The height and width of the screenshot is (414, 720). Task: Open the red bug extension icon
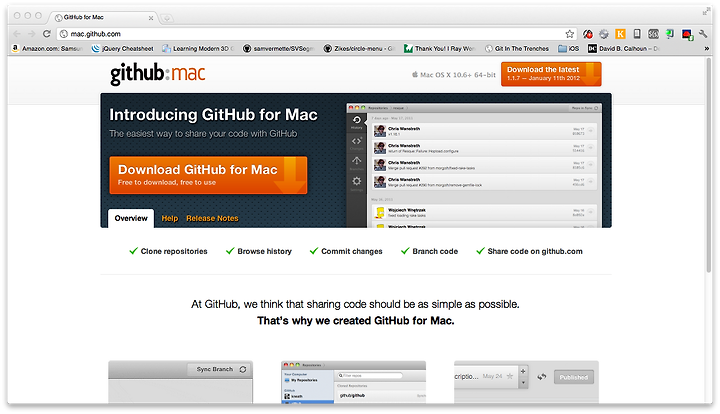click(x=588, y=34)
